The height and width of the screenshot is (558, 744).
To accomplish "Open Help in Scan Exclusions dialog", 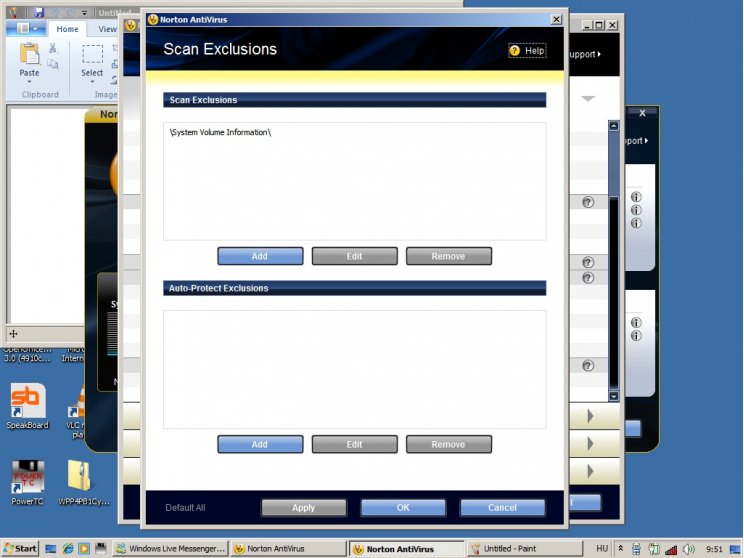I will [527, 50].
